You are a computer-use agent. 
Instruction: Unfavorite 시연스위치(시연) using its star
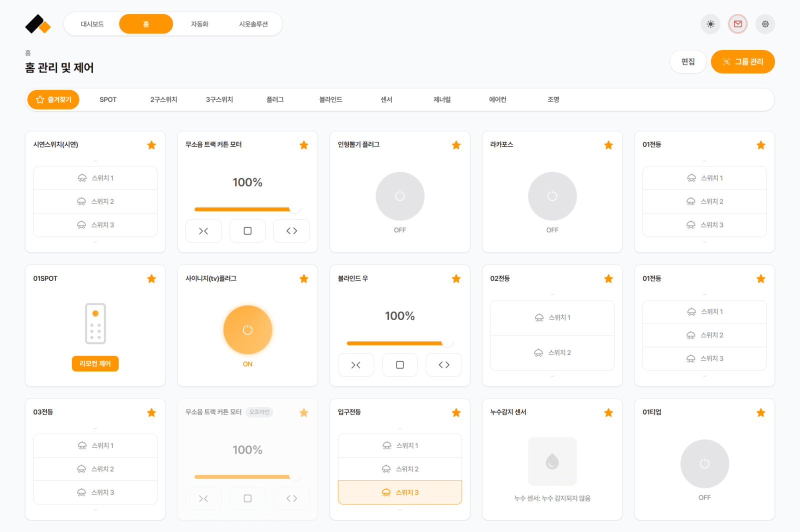[151, 145]
